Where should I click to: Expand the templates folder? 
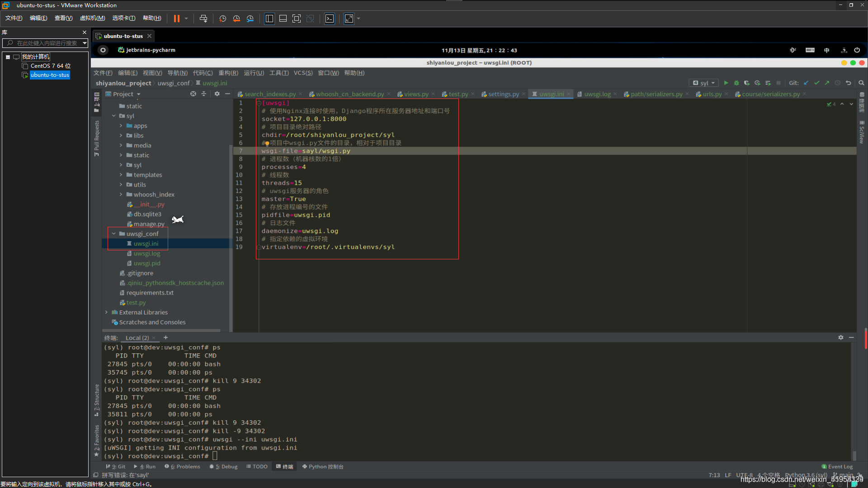pos(121,174)
